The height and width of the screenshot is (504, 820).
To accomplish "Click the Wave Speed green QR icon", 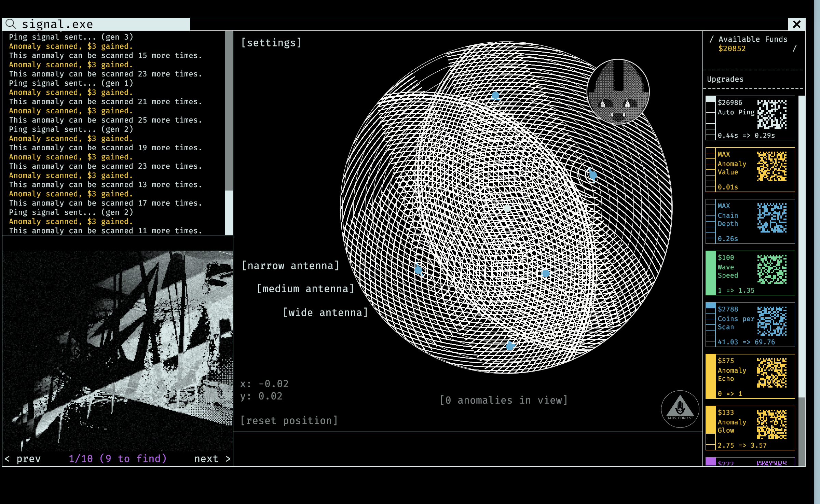I will point(772,269).
